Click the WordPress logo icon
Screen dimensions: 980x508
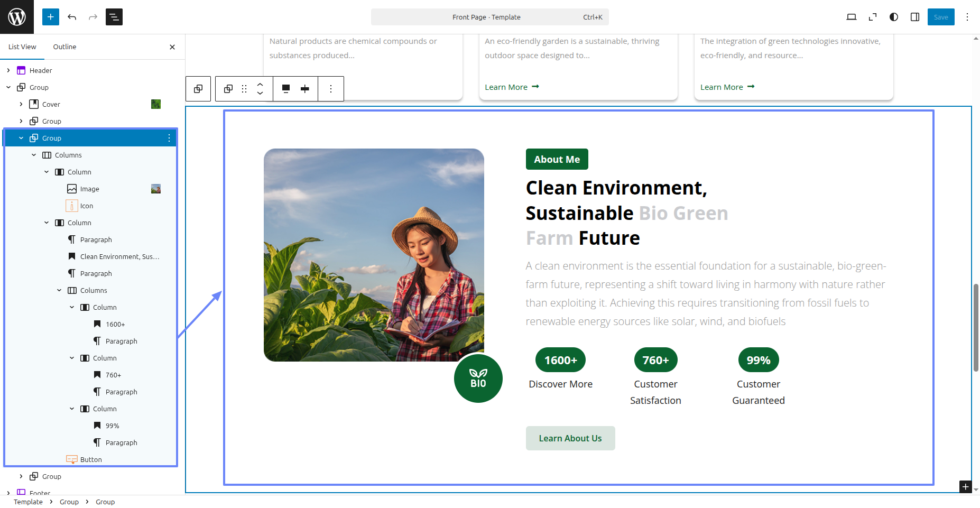tap(17, 17)
